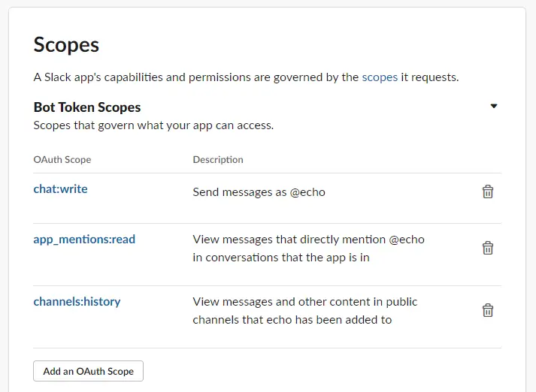
Task: Click the main Scopes title
Action: point(66,45)
